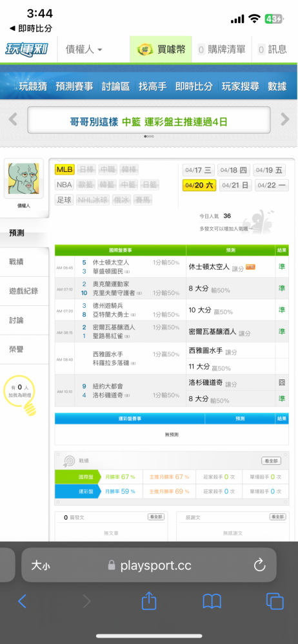298x644 pixels.
Task: Choose date 04/22 一
Action: point(272,185)
